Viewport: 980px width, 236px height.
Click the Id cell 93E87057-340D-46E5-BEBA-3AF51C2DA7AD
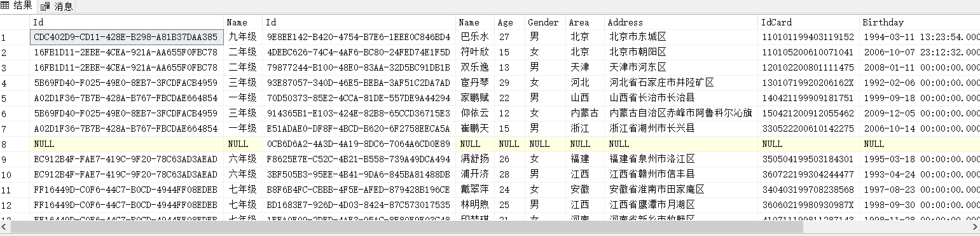[359, 83]
